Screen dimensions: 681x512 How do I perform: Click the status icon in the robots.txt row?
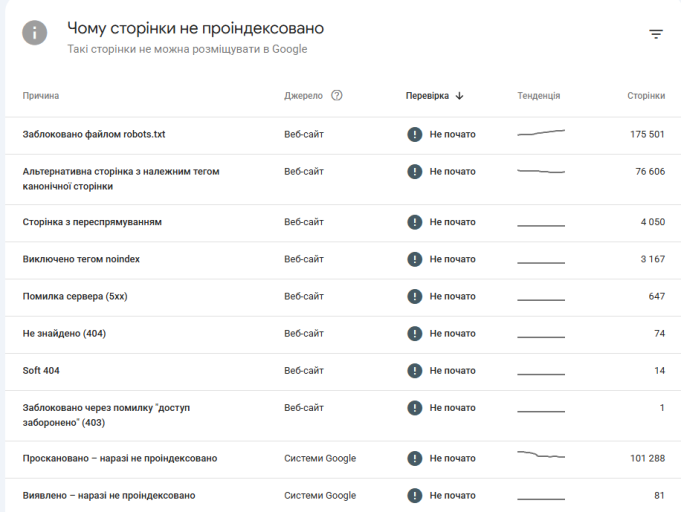click(415, 134)
